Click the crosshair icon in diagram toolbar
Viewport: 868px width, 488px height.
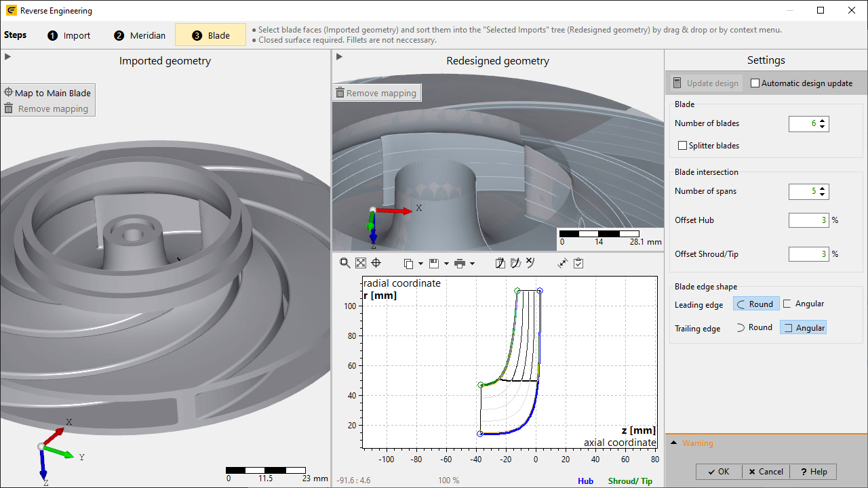(376, 263)
